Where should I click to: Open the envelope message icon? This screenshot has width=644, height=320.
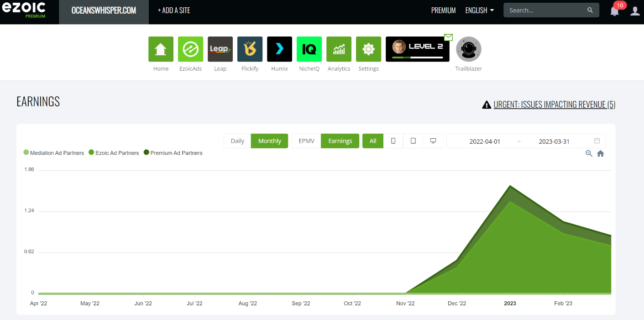(x=448, y=37)
